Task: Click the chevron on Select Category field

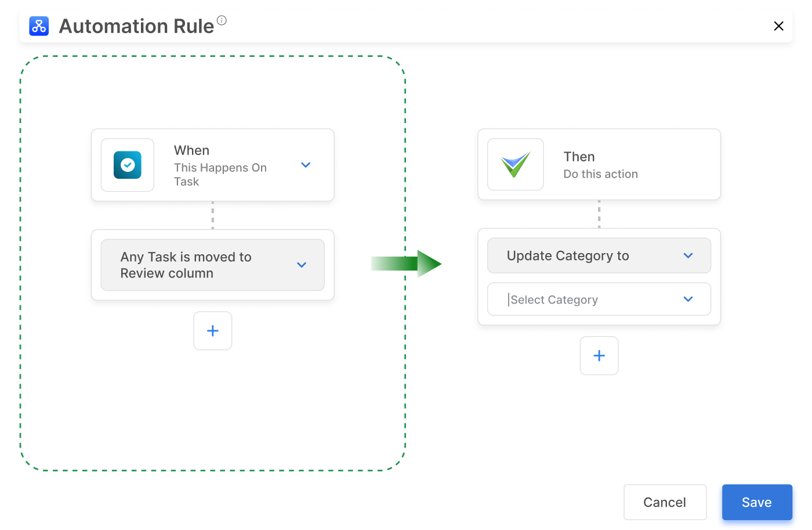Action: point(688,299)
